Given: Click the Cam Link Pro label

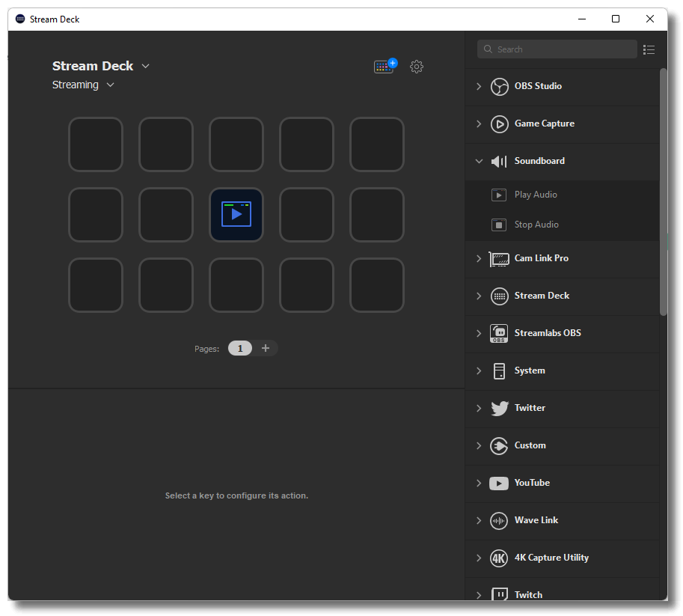Looking at the screenshot, I should (542, 258).
